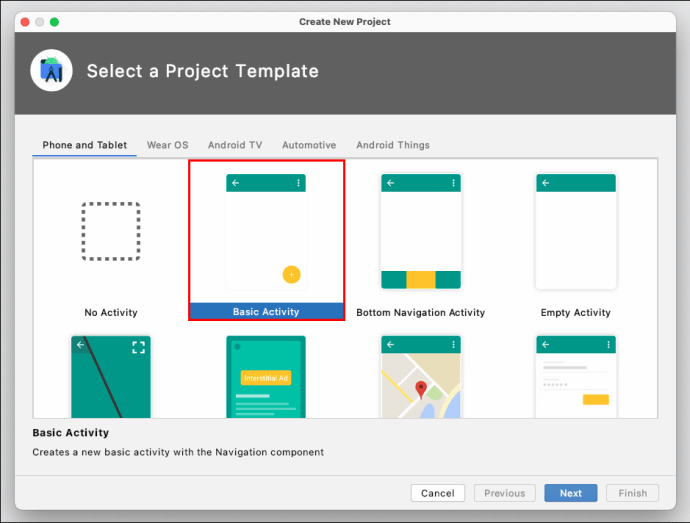This screenshot has height=523, width=690.
Task: Click the Bottom Navigation Activity label
Action: tap(421, 313)
